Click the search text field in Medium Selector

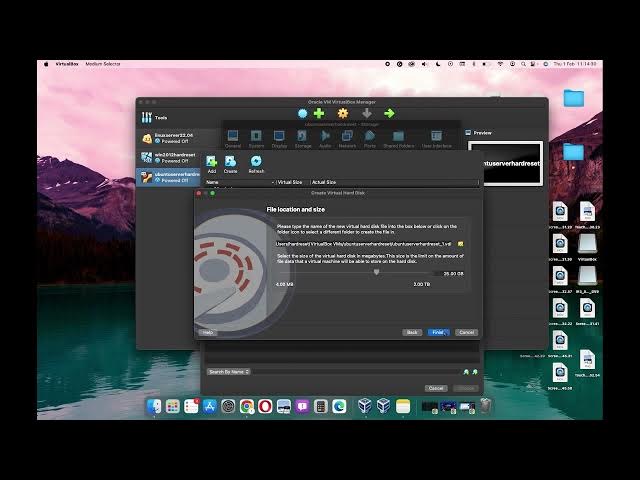(x=356, y=372)
